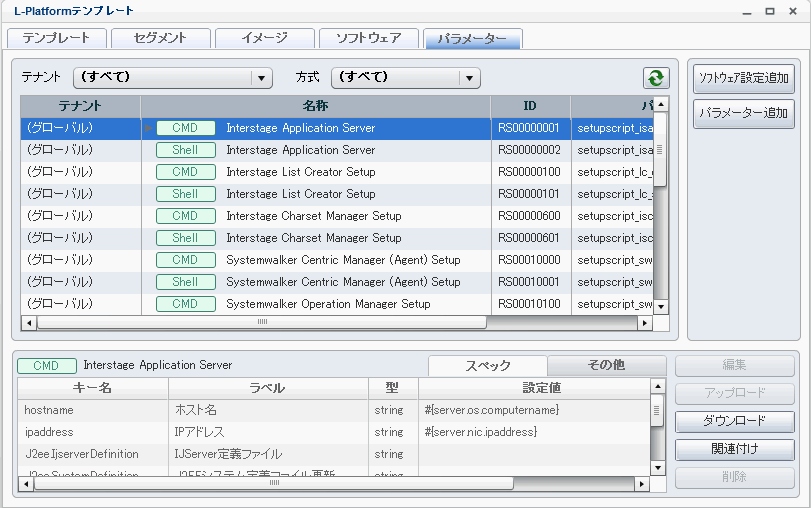Sort by the 名称 column header
Screen dimensions: 811x508
[x=316, y=107]
